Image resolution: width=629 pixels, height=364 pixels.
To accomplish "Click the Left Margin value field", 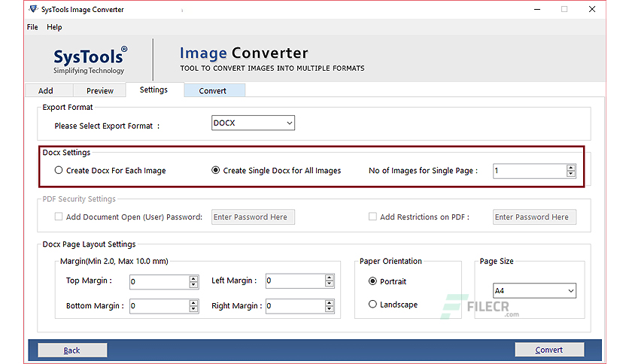I will [295, 281].
